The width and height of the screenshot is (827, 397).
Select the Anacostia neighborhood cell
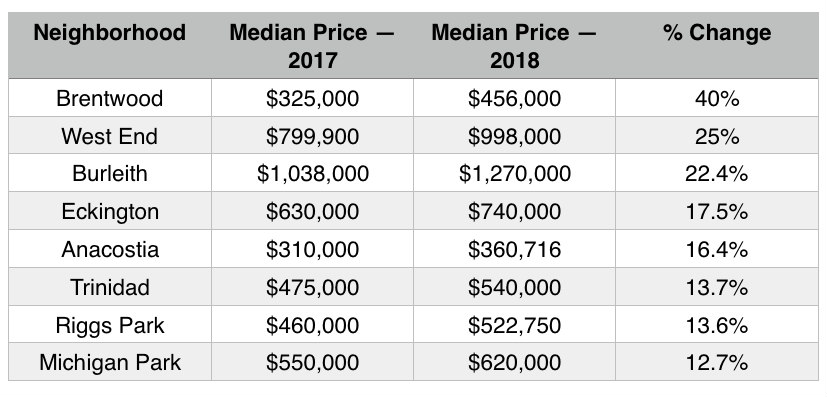(x=110, y=249)
